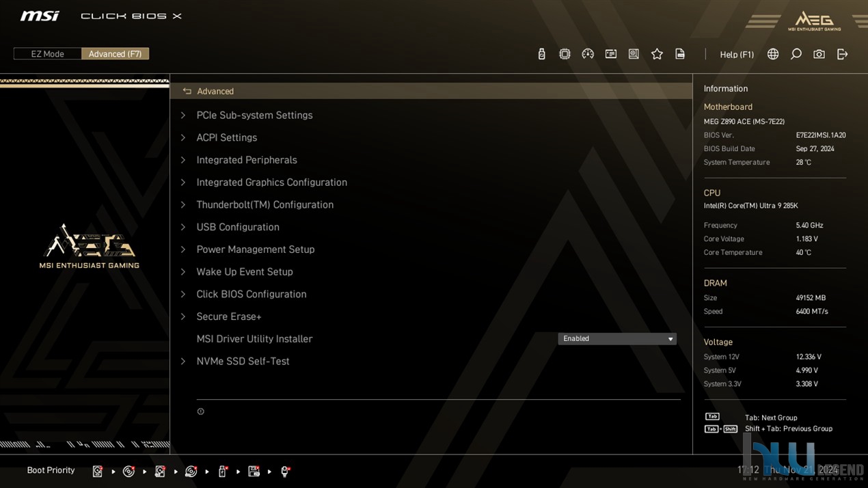Click the BIOS build date Sep 27, 2024
This screenshot has height=488, width=868.
[x=815, y=149]
